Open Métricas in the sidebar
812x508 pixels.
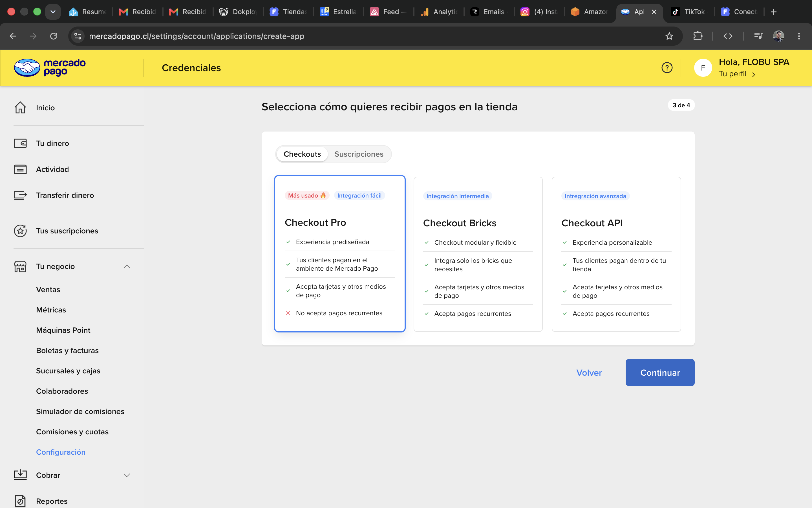51,310
